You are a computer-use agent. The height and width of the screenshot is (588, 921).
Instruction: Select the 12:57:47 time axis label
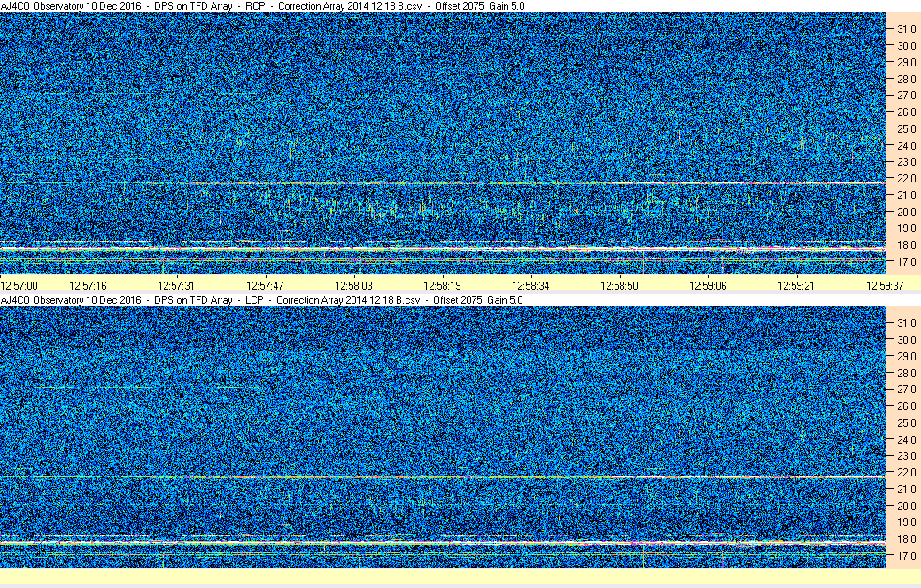(265, 286)
